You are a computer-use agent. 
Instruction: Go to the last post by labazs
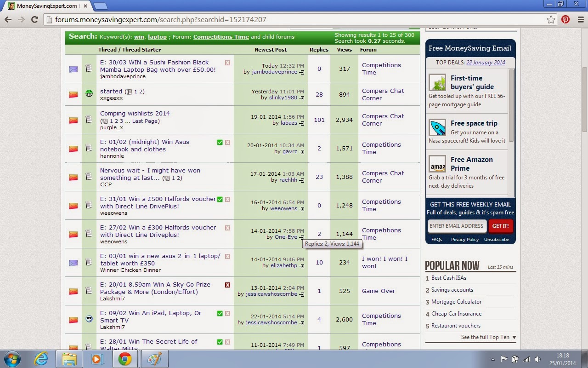click(x=302, y=123)
